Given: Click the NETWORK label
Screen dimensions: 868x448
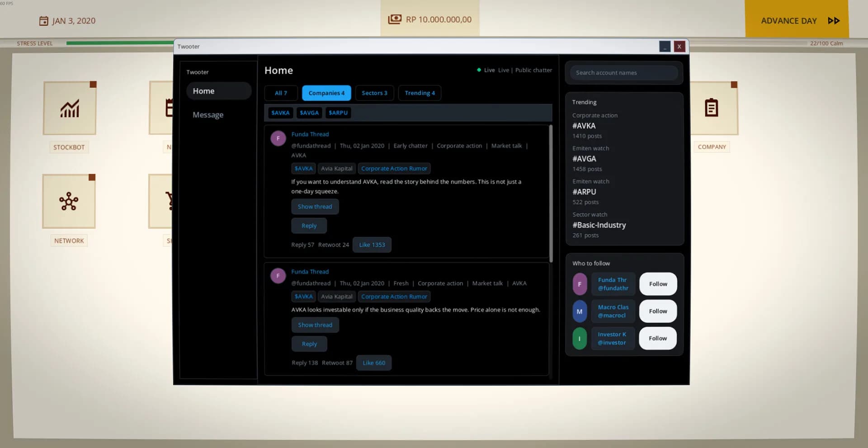Looking at the screenshot, I should (69, 241).
